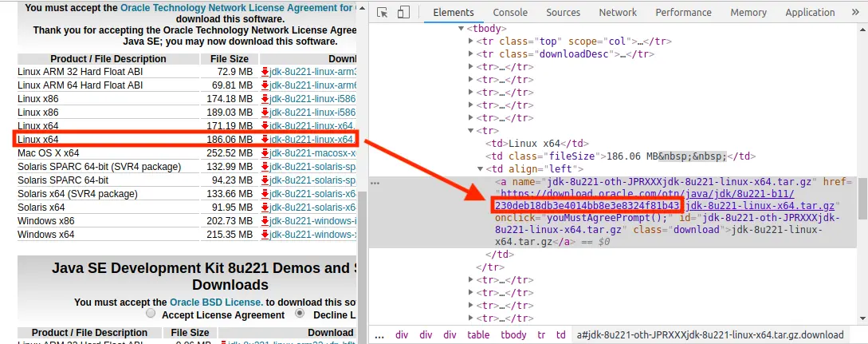
Task: Open the Network tab
Action: (x=618, y=12)
